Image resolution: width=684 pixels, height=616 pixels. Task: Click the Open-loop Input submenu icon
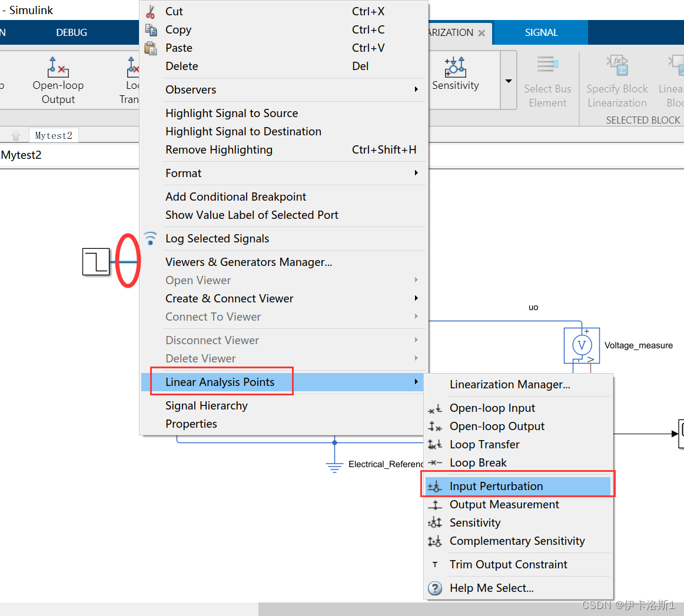pyautogui.click(x=435, y=408)
